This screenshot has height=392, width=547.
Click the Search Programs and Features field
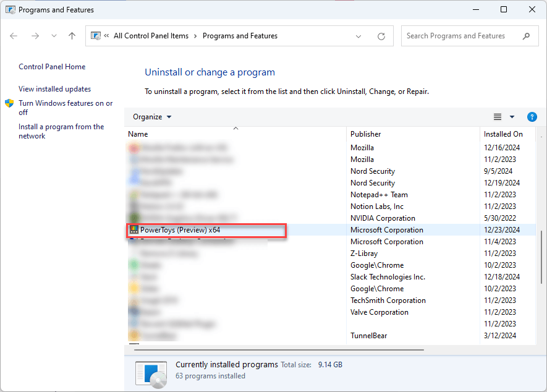click(x=460, y=36)
